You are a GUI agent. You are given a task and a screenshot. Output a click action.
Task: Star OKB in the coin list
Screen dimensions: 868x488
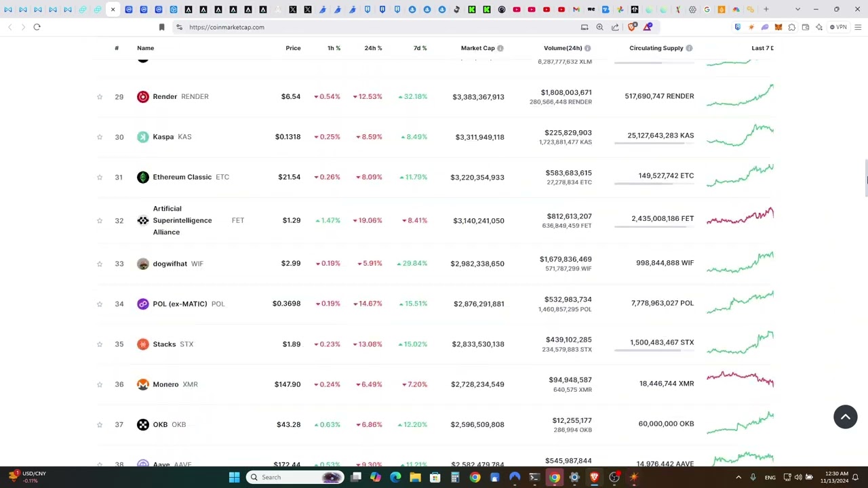tap(100, 425)
